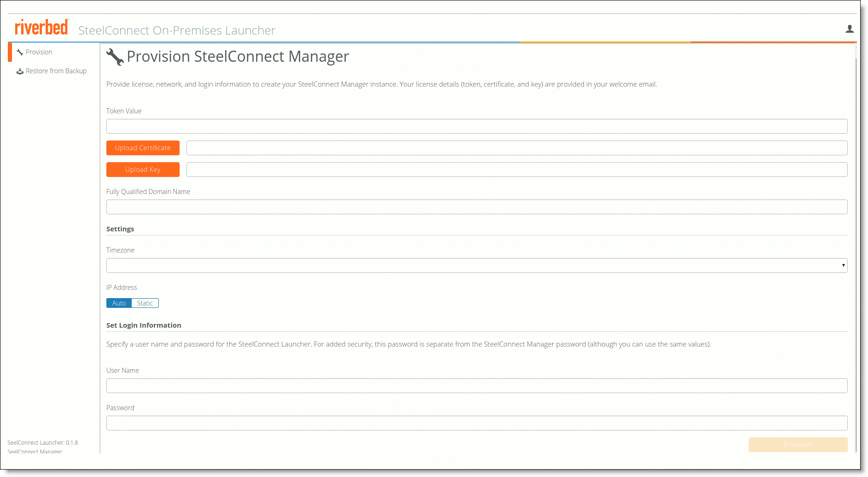Image resolution: width=868 pixels, height=477 pixels.
Task: Click the Upload Key button
Action: (143, 170)
